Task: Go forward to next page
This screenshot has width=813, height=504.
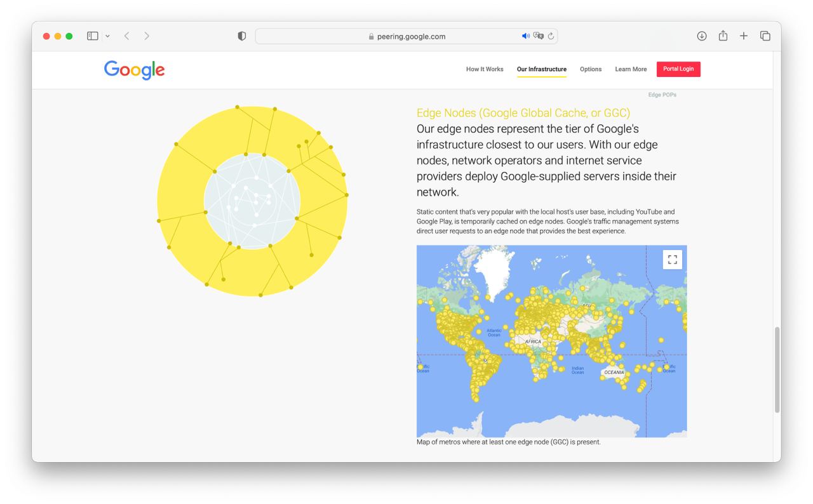Action: [147, 36]
